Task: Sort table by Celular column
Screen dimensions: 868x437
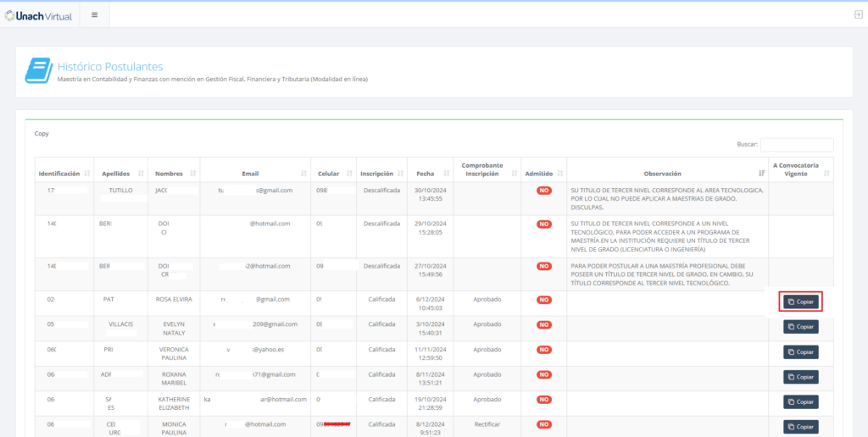Action: (332, 174)
